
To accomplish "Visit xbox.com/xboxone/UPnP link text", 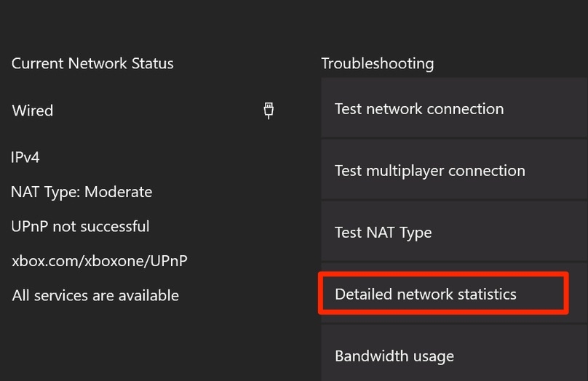I will point(100,261).
